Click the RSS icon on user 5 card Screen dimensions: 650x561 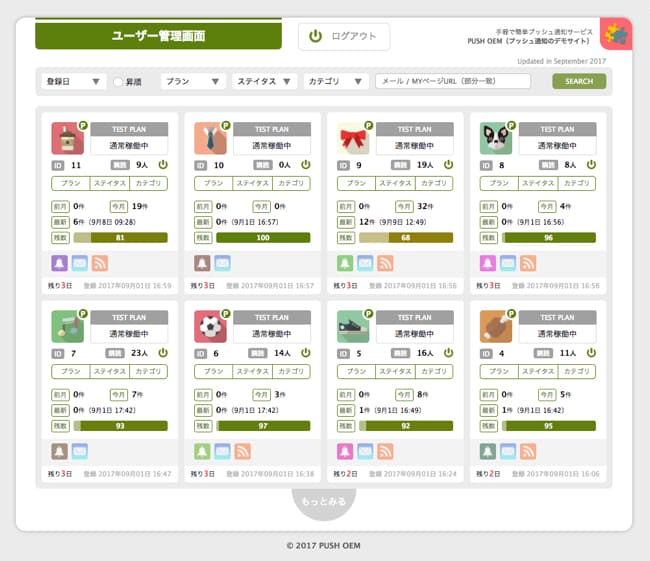coord(386,451)
